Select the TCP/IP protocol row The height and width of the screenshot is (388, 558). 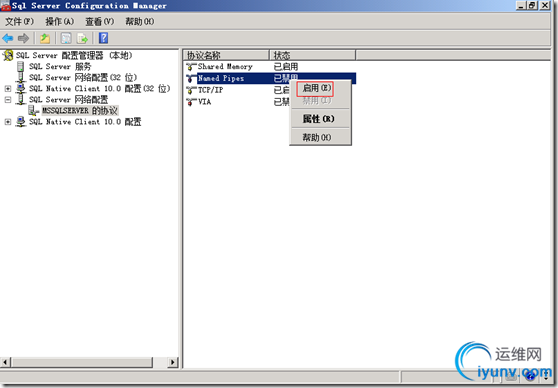pos(270,90)
